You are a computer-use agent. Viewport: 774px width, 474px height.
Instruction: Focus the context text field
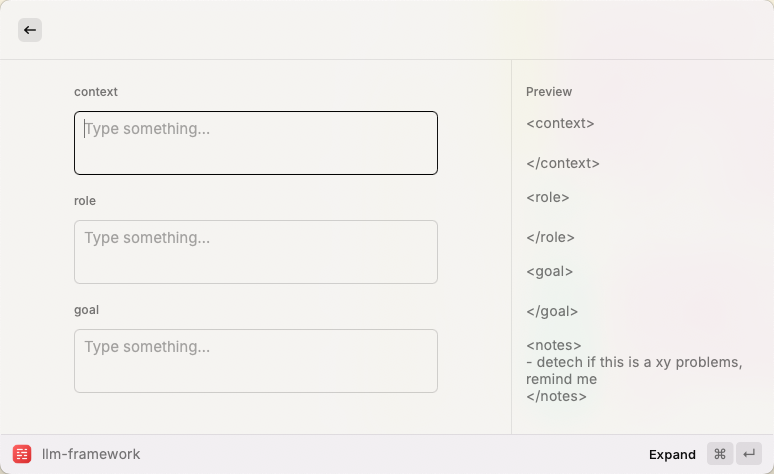[x=256, y=143]
